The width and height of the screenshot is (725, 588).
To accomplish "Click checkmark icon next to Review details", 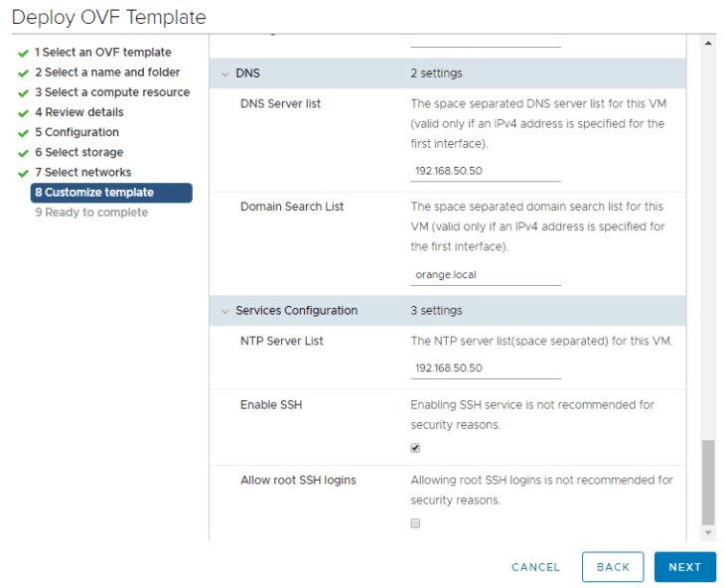I will (x=23, y=113).
